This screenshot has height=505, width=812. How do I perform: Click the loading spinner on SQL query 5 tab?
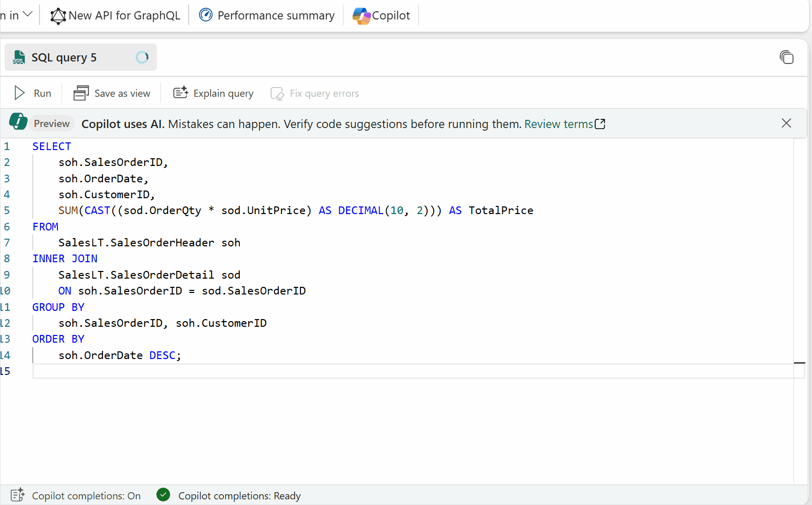pos(143,57)
